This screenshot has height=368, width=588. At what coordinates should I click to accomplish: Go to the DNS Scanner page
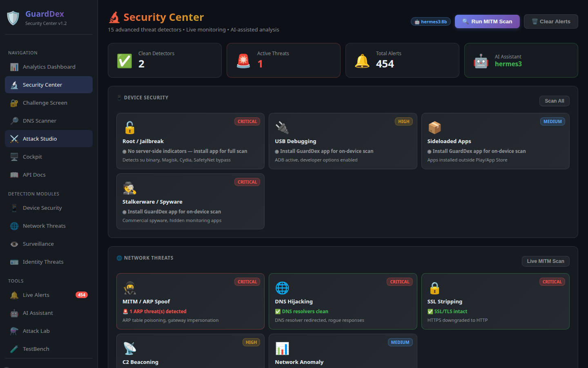[x=49, y=121]
